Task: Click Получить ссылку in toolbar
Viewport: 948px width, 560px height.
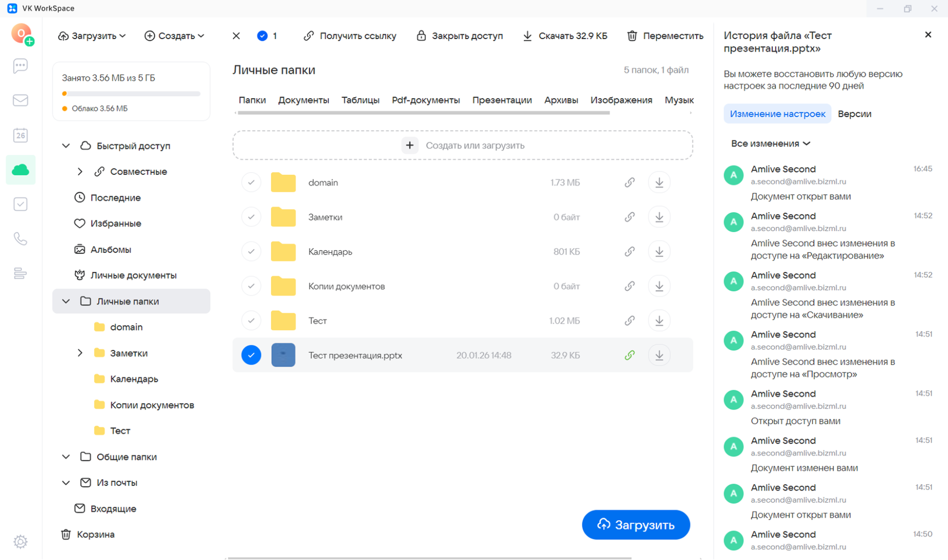Action: (350, 36)
